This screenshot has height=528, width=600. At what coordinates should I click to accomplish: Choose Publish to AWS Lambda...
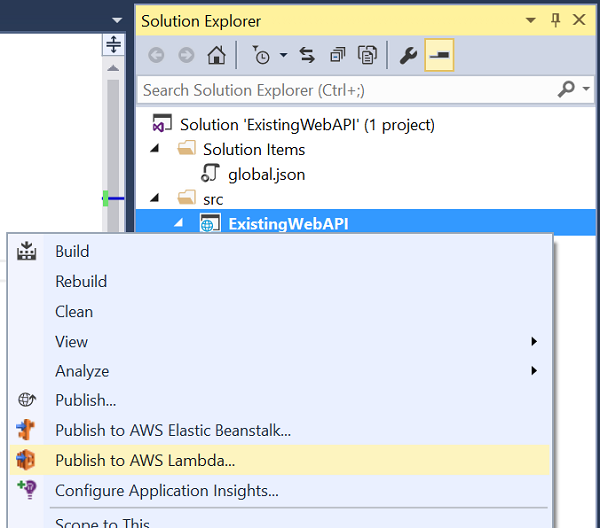click(279, 460)
